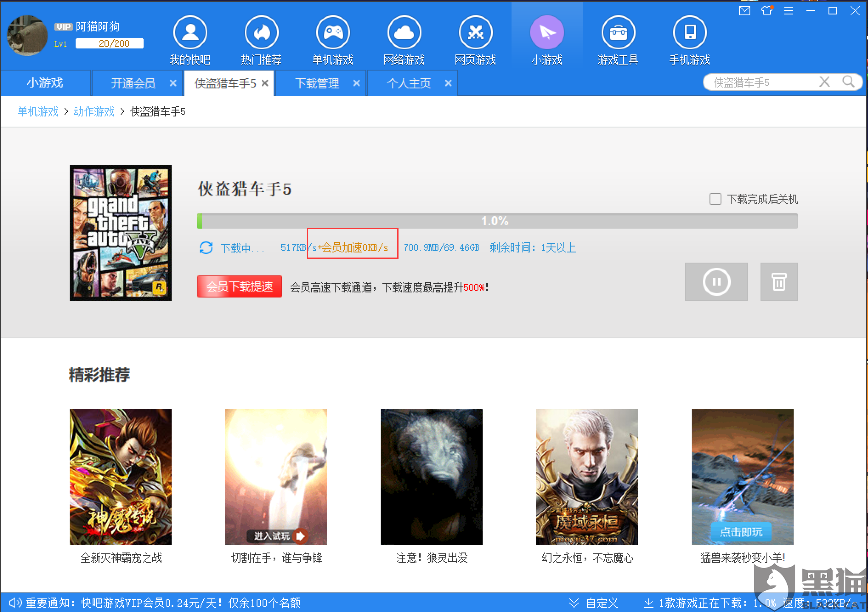Delete the download with trash icon
This screenshot has height=612, width=868.
point(779,282)
